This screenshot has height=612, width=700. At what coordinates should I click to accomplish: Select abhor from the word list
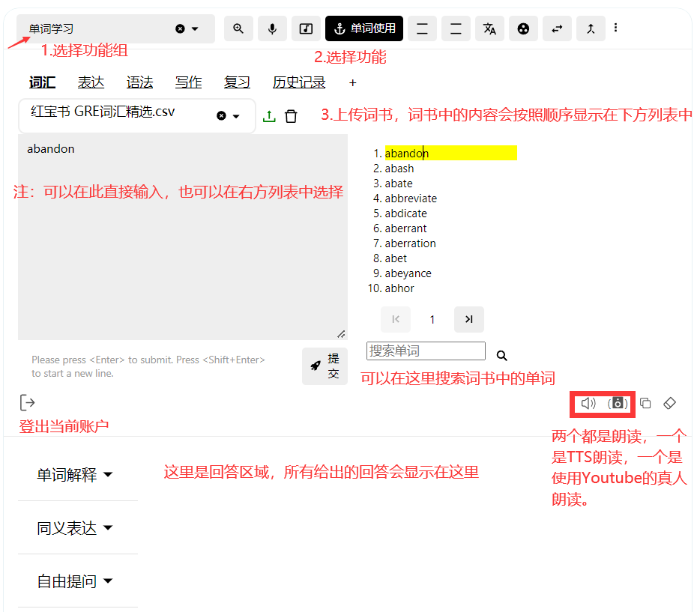399,288
